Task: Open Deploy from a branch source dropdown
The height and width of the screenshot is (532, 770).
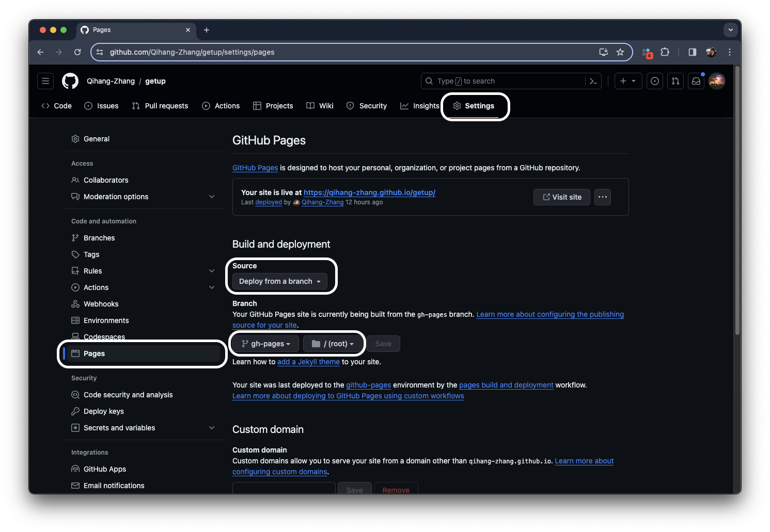Action: pos(280,281)
